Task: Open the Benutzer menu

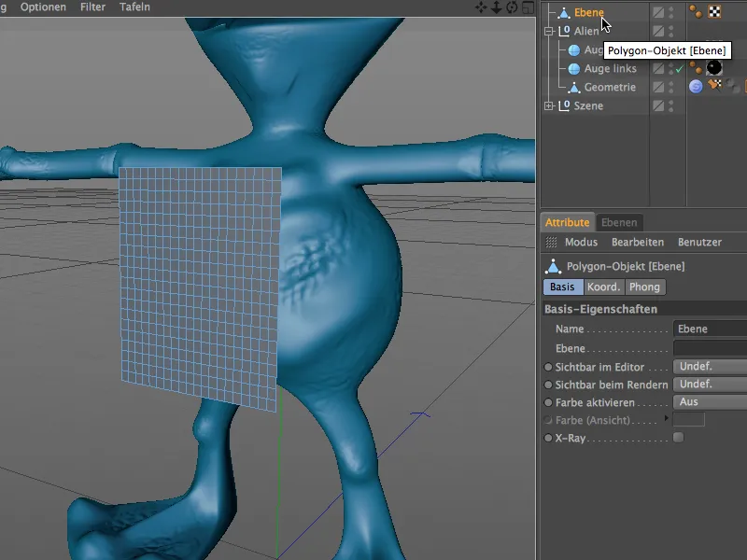Action: pyautogui.click(x=699, y=243)
